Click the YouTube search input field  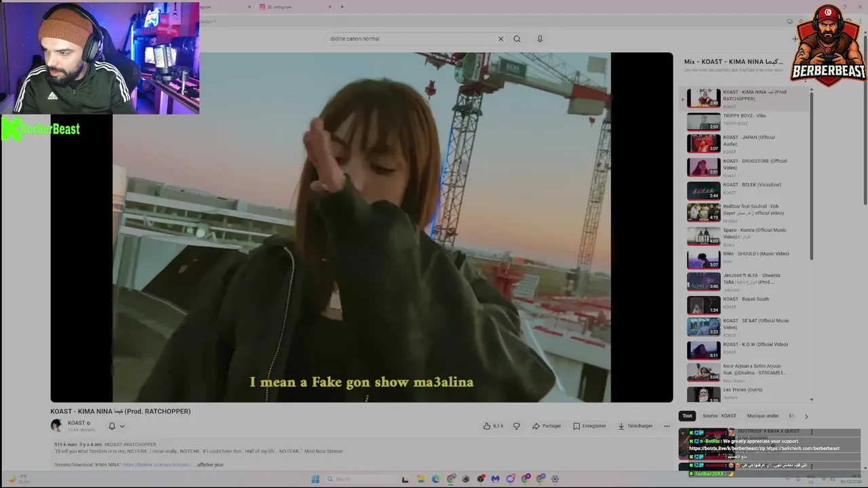412,39
